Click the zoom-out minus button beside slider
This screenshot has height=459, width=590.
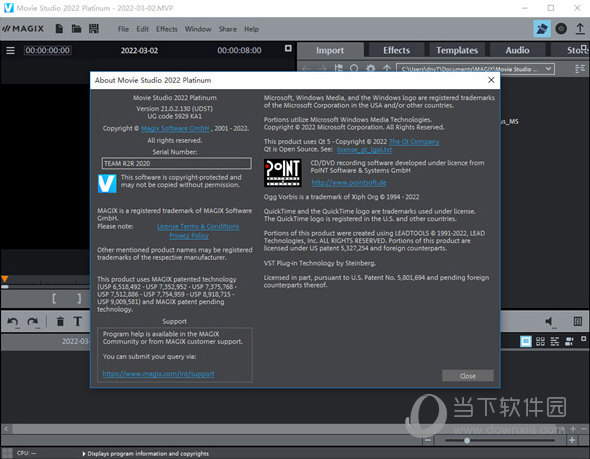tap(428, 440)
